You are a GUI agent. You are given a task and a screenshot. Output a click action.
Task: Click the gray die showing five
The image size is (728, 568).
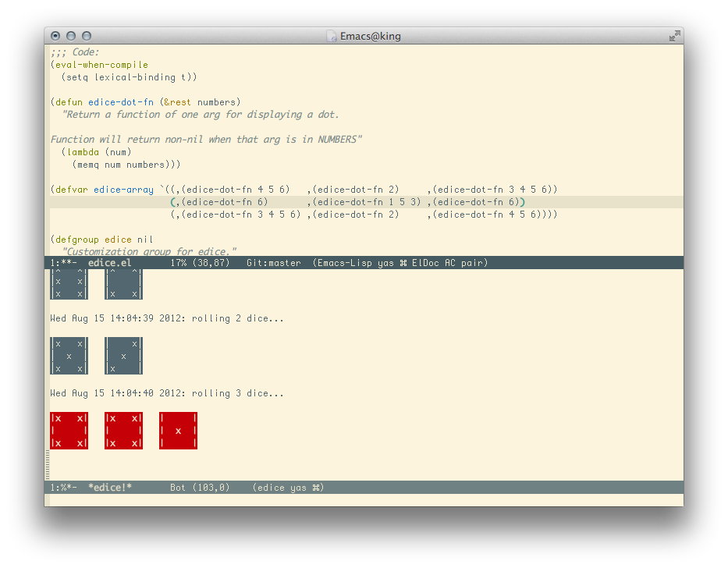click(69, 356)
